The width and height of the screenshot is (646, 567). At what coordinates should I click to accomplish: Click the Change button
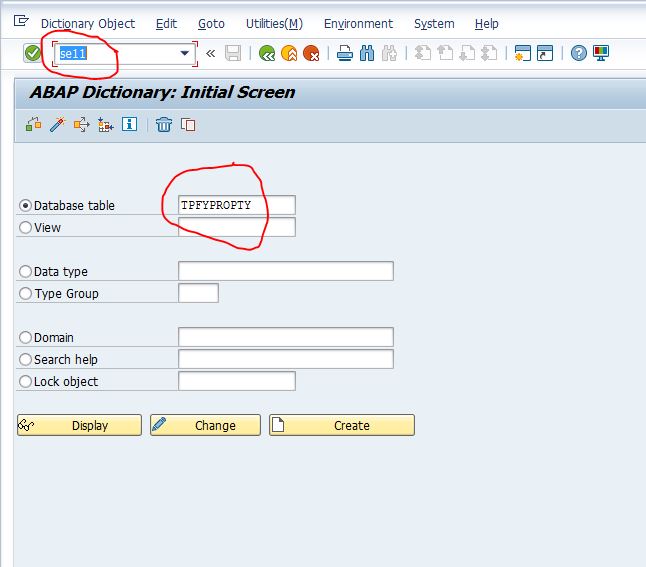(205, 425)
